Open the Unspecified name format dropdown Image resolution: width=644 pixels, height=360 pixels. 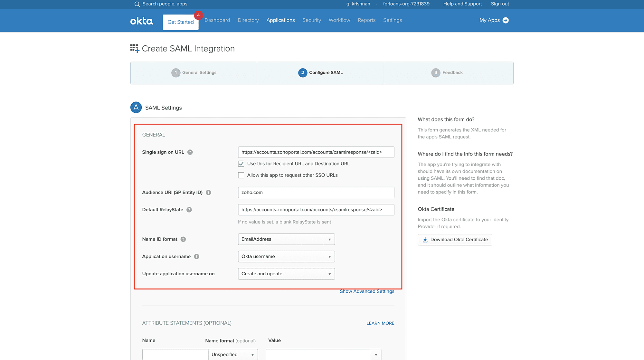[x=233, y=355]
